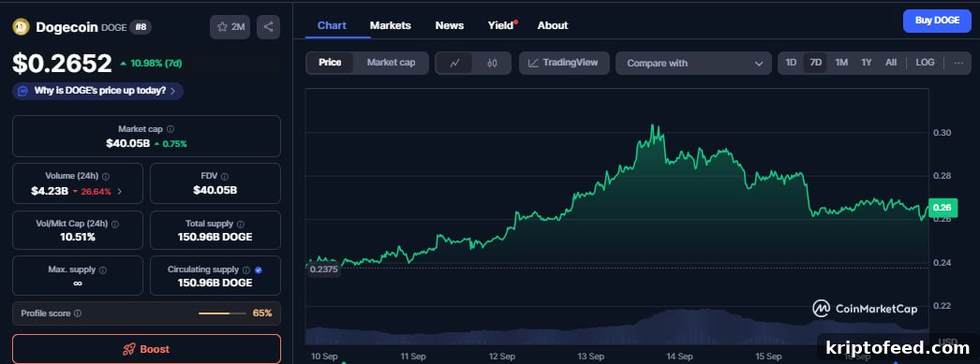Image resolution: width=980 pixels, height=364 pixels.
Task: Click the Dogecoin coin logo
Action: pos(22,27)
